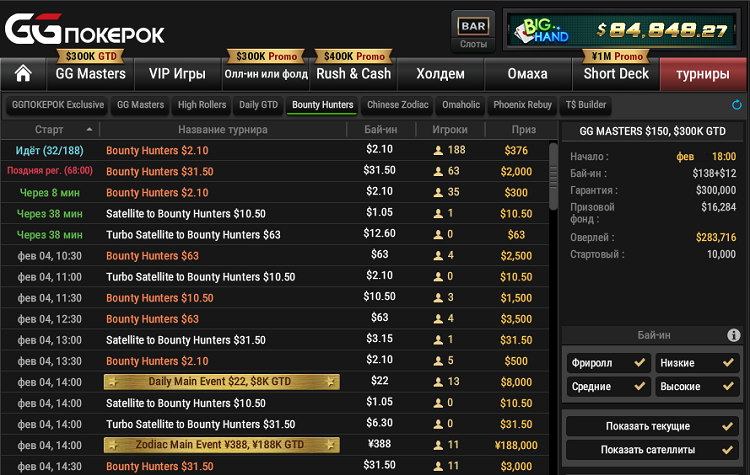Filter by Omaholic
This screenshot has height=475, width=750.
(x=461, y=105)
